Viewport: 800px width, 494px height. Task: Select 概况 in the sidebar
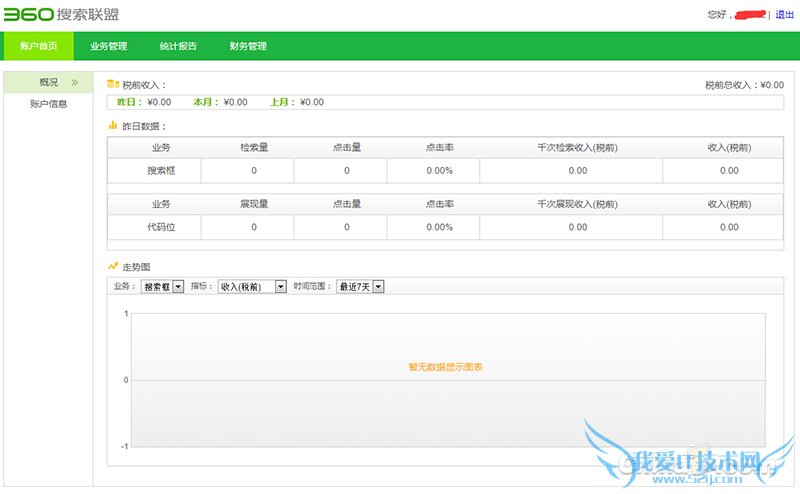click(48, 82)
